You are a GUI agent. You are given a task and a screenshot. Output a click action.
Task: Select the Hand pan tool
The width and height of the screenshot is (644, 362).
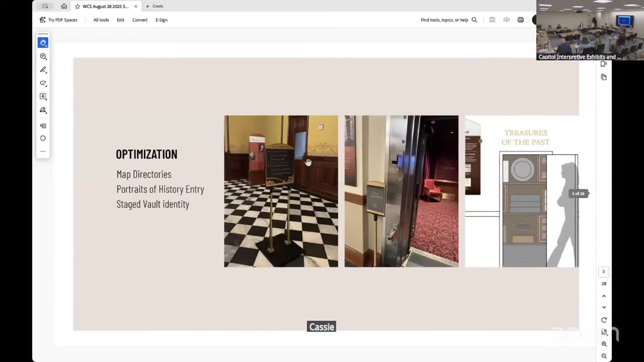[x=43, y=43]
